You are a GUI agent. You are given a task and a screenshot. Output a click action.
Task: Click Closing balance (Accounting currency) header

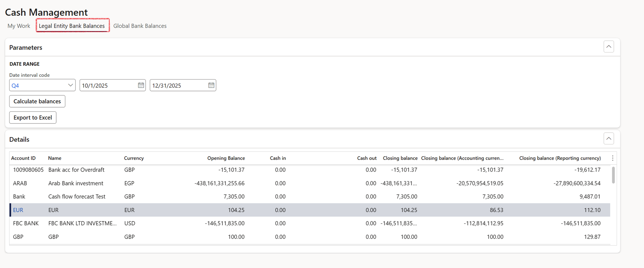pos(462,158)
